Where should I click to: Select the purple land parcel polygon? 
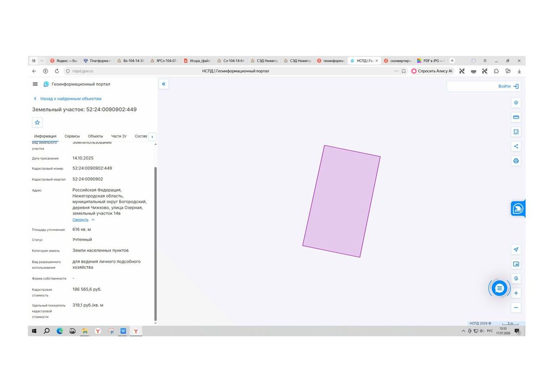point(342,201)
